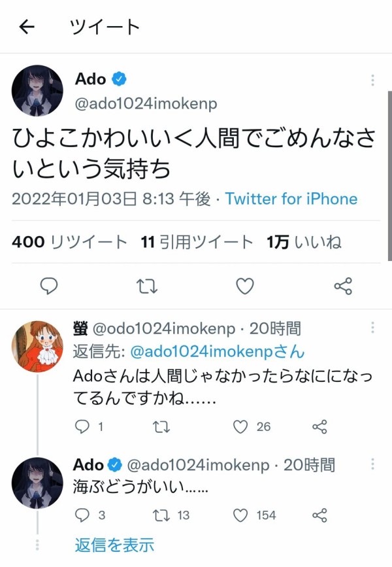View the 11 引用ツイート list
Viewport: 392px width, 567px height.
point(197,242)
